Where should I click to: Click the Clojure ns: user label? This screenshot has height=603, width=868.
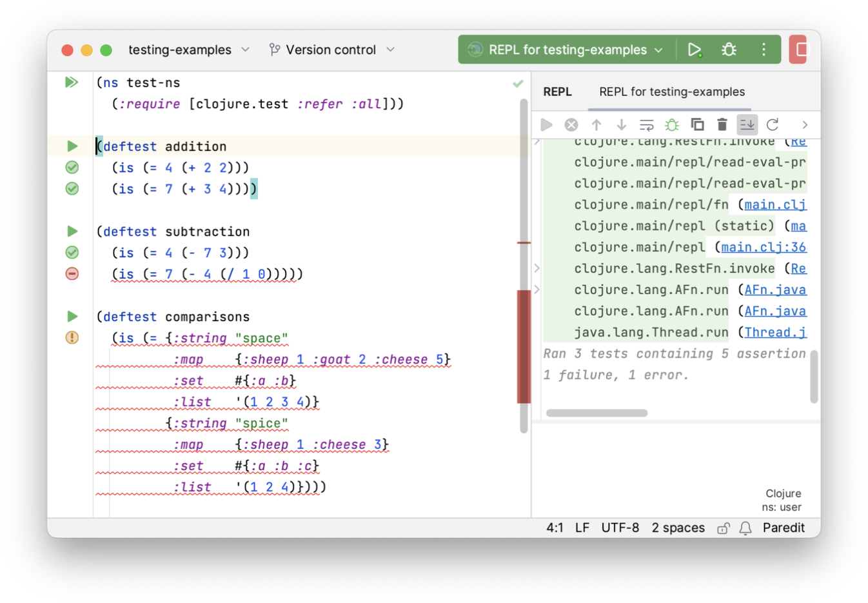(x=782, y=500)
